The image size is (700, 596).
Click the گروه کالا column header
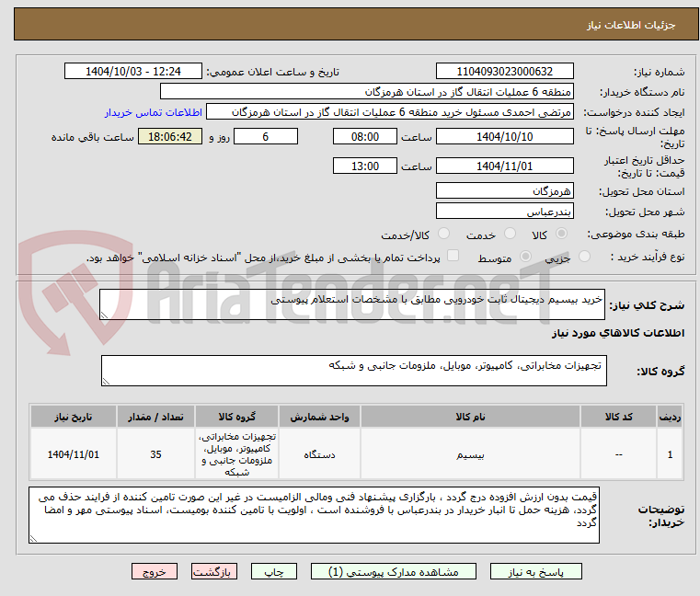[236, 417]
